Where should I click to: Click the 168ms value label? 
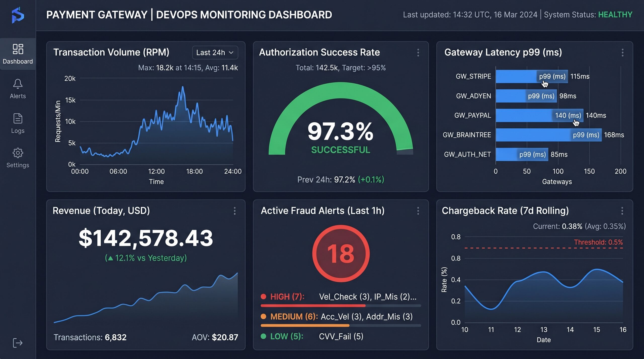coord(614,135)
